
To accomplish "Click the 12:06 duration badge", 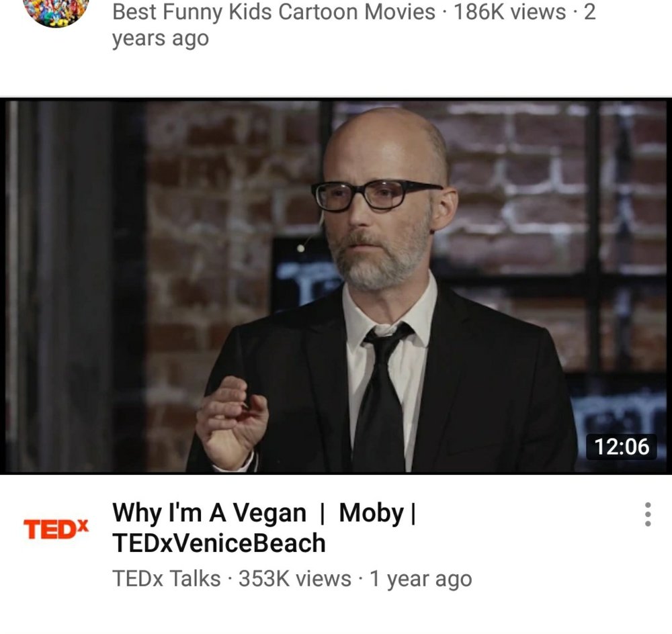I will click(x=622, y=447).
